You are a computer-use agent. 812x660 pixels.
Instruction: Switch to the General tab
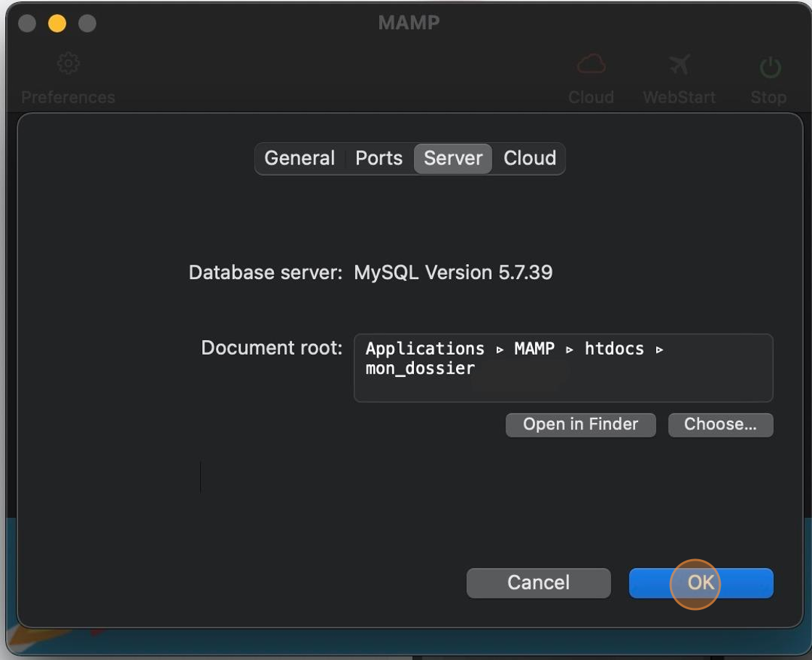[299, 158]
